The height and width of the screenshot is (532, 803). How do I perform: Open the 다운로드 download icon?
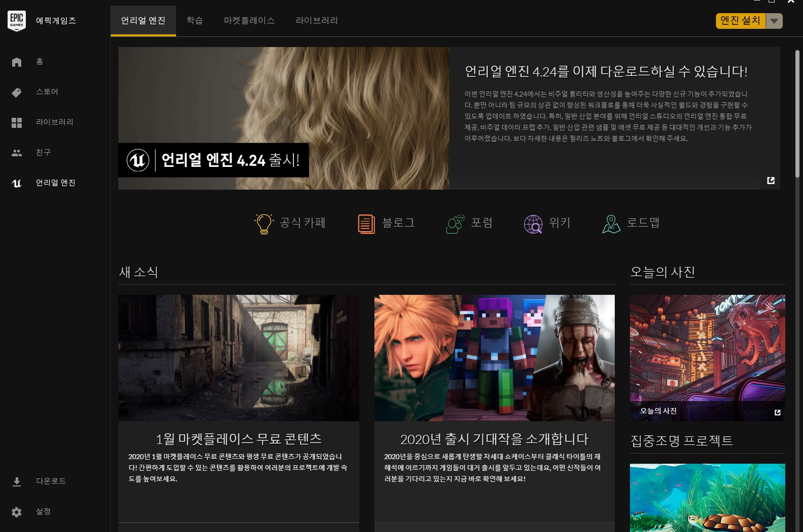coord(17,481)
